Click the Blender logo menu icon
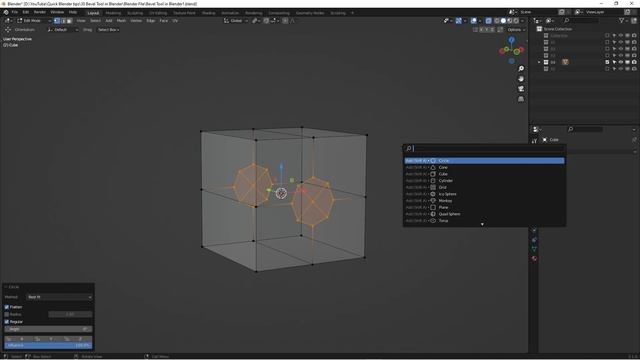The image size is (640, 360). [x=6, y=12]
